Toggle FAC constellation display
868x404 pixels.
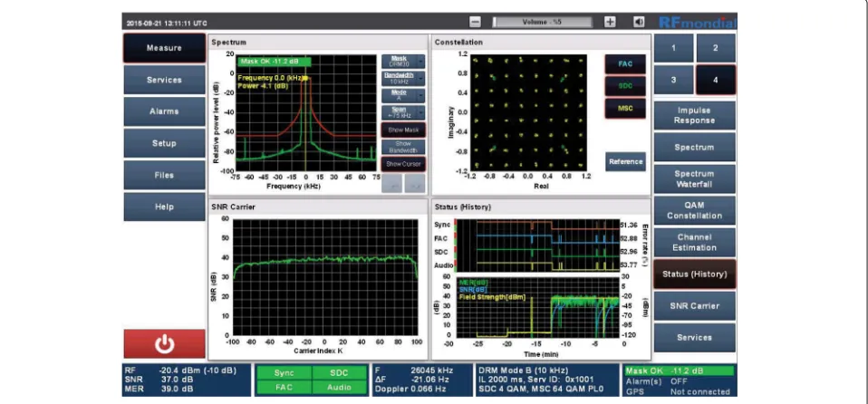pos(625,63)
